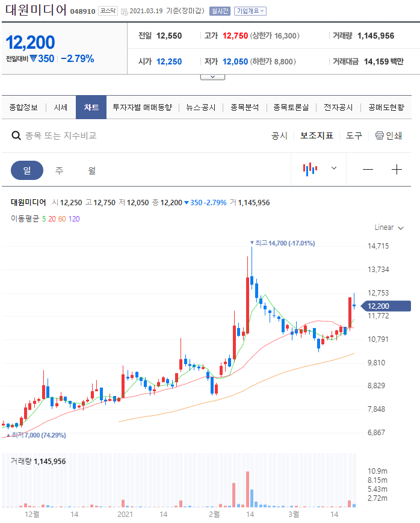This screenshot has height=523, width=420.
Task: Toggle the 20-day moving average line
Action: tap(52, 219)
